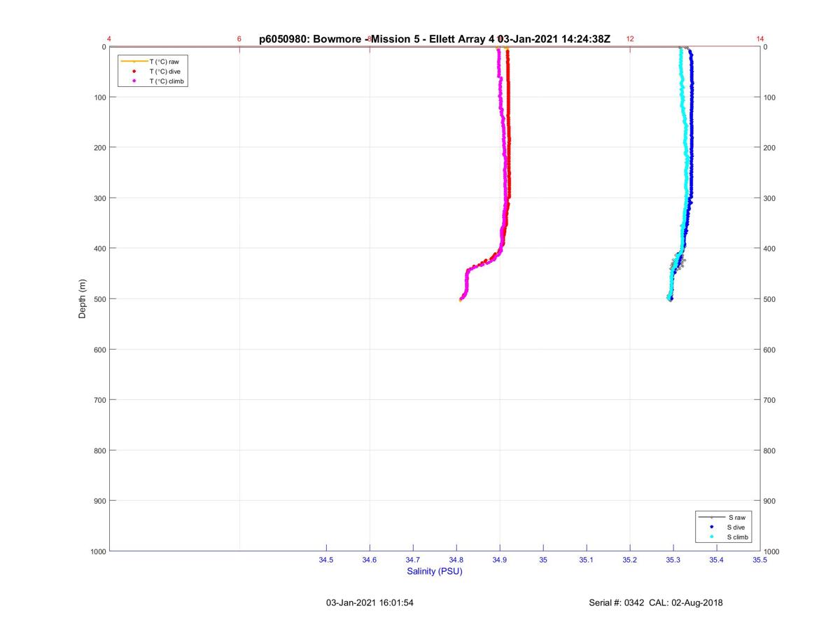Click the 35.3 salinity tick label
The height and width of the screenshot is (620, 840).
pos(673,560)
